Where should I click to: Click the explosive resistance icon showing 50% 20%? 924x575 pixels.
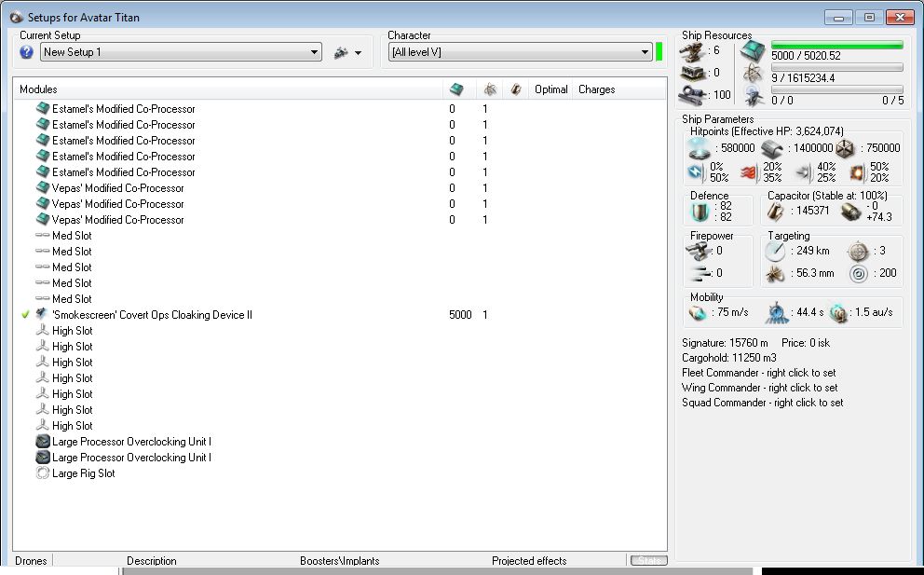(856, 172)
